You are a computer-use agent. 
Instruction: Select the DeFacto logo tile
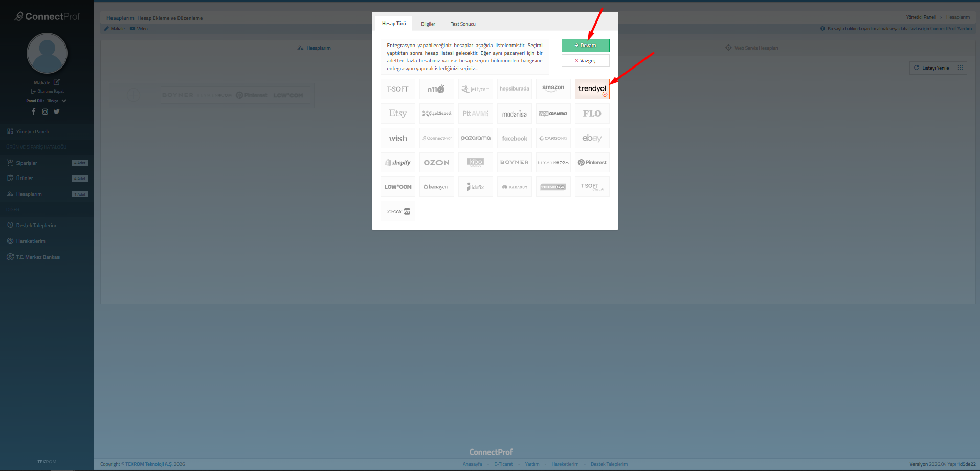pos(397,211)
